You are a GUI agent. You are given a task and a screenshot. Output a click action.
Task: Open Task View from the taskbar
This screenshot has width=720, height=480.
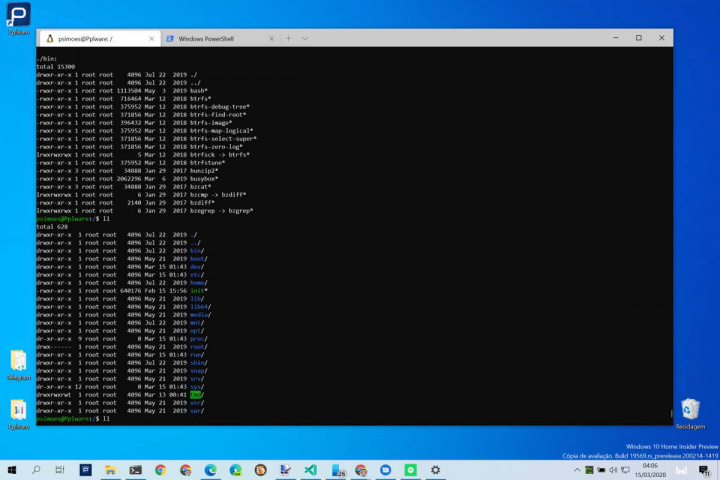(61, 469)
